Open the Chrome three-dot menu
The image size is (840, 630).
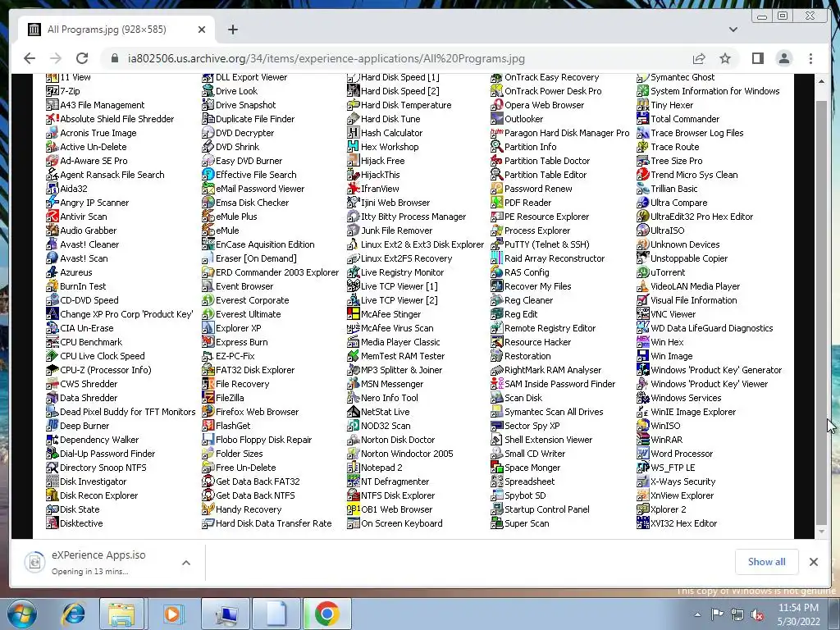[810, 58]
